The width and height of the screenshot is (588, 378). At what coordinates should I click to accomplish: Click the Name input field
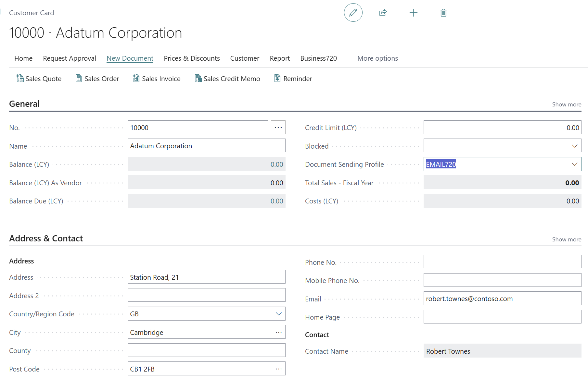(206, 146)
